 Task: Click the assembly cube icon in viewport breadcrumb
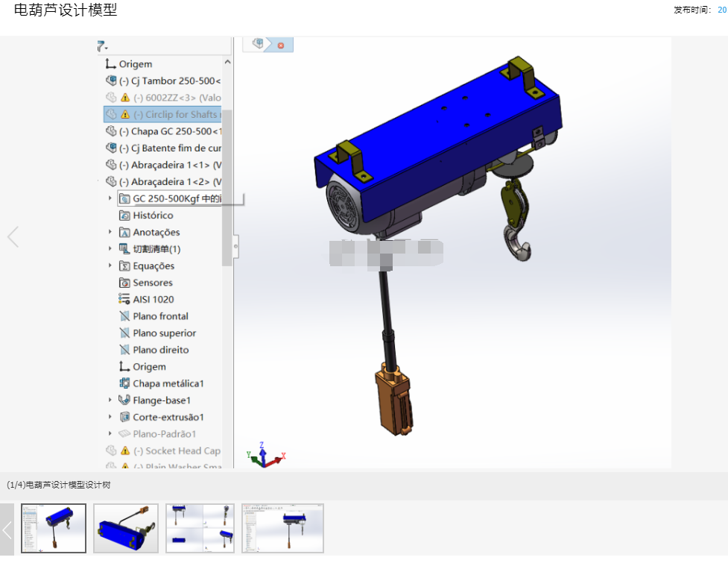click(x=258, y=44)
